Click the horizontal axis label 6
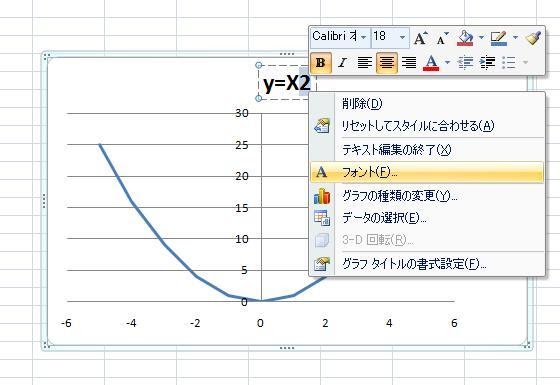This screenshot has height=385, width=560. point(454,323)
